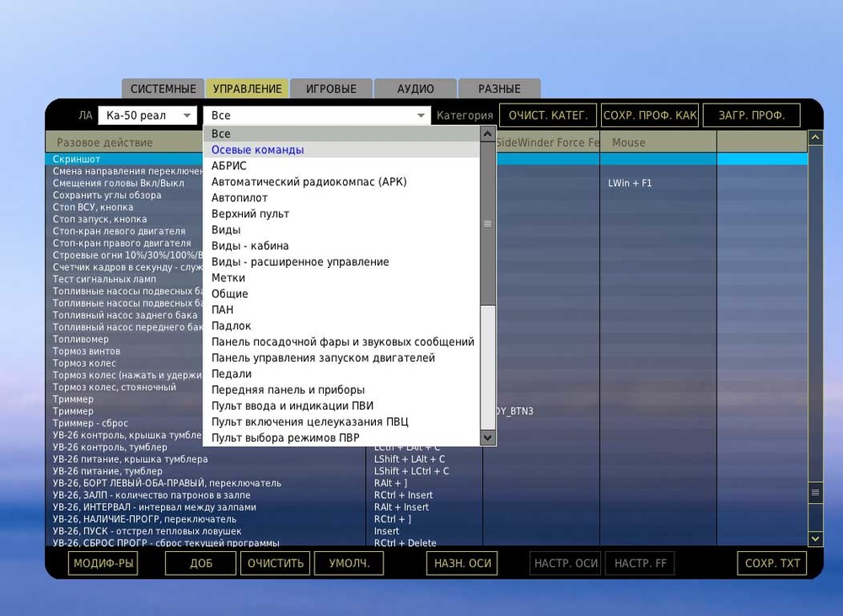Choose Автопилот category
The image size is (843, 616).
341,198
